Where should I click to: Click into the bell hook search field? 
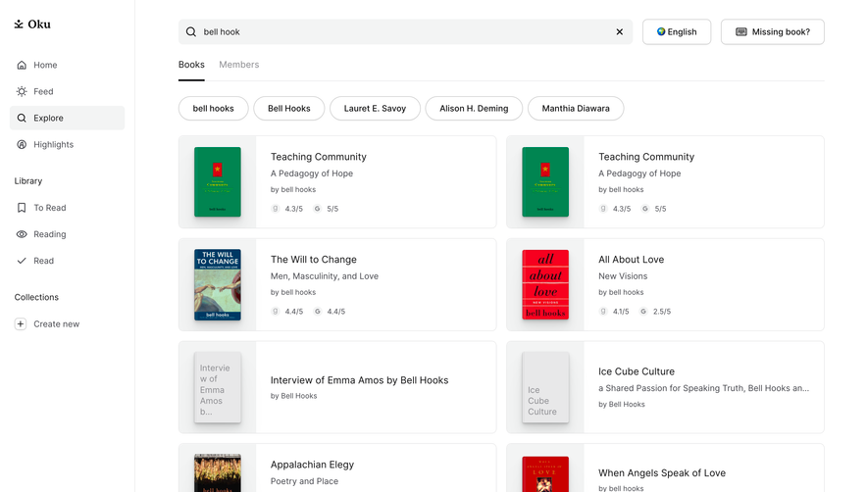405,32
